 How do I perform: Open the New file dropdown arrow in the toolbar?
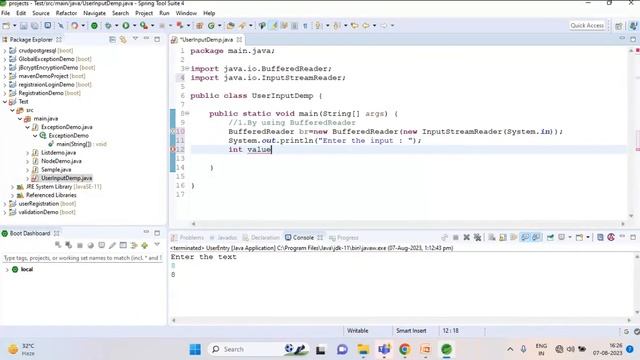click(14, 26)
